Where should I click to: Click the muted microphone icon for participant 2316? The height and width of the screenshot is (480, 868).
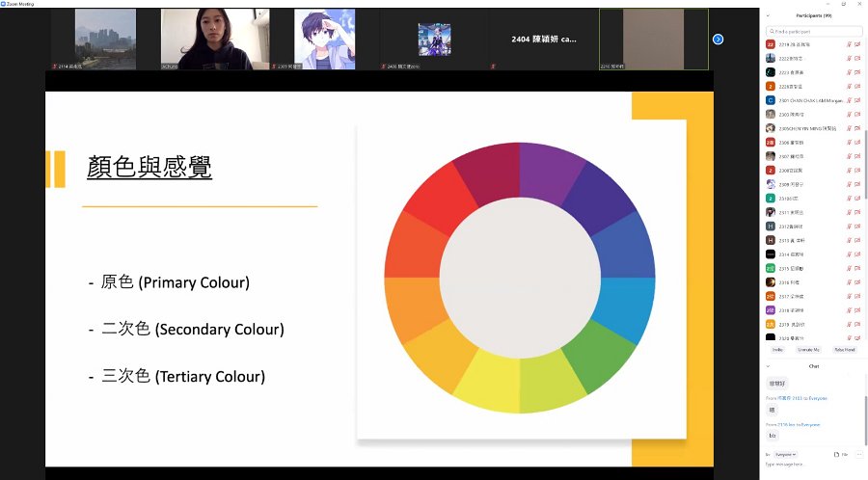tap(849, 282)
